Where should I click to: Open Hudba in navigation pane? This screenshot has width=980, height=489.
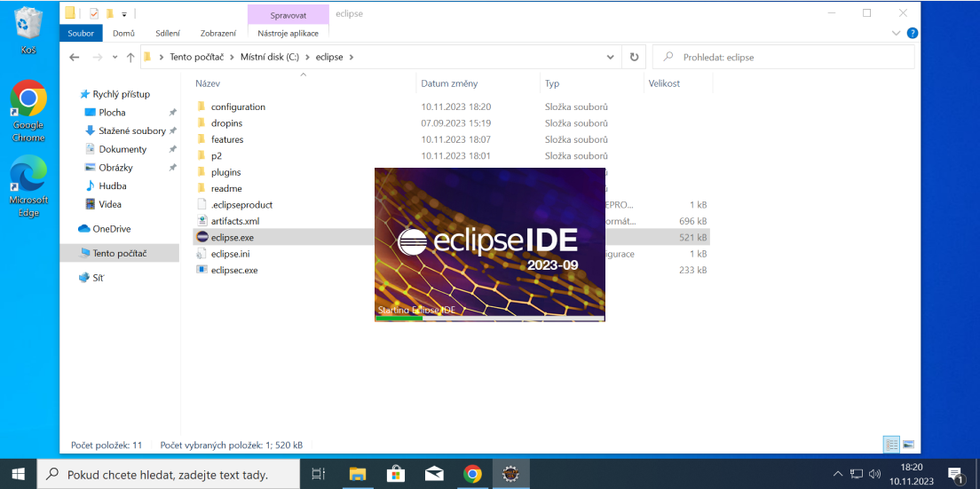(113, 185)
